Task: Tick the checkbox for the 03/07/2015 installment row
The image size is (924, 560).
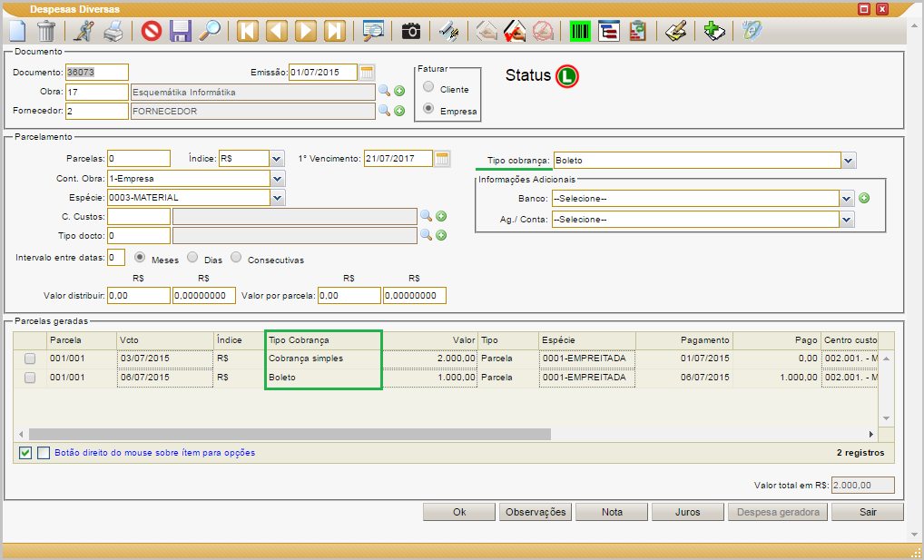Action: tap(30, 359)
